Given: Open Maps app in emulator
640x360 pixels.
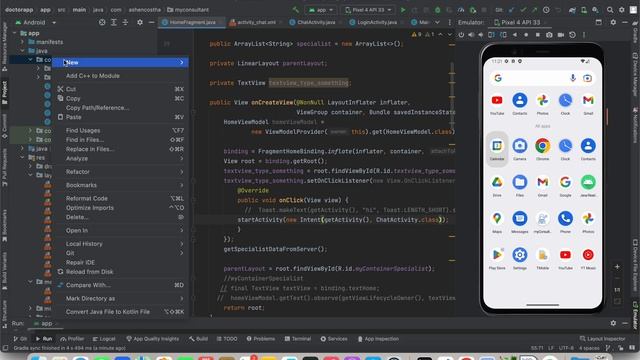Looking at the screenshot, I should coord(497,222).
